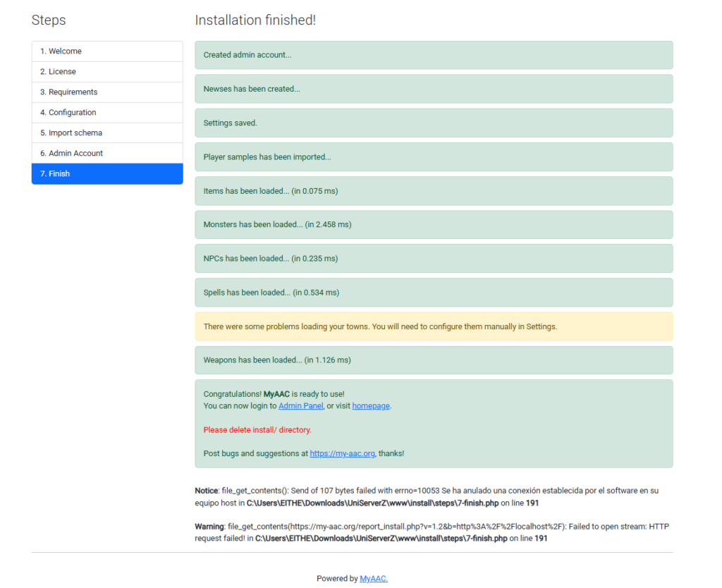Viewport: 722px width, 588px height.
Task: Click the Player samples imported alert
Action: coord(434,157)
